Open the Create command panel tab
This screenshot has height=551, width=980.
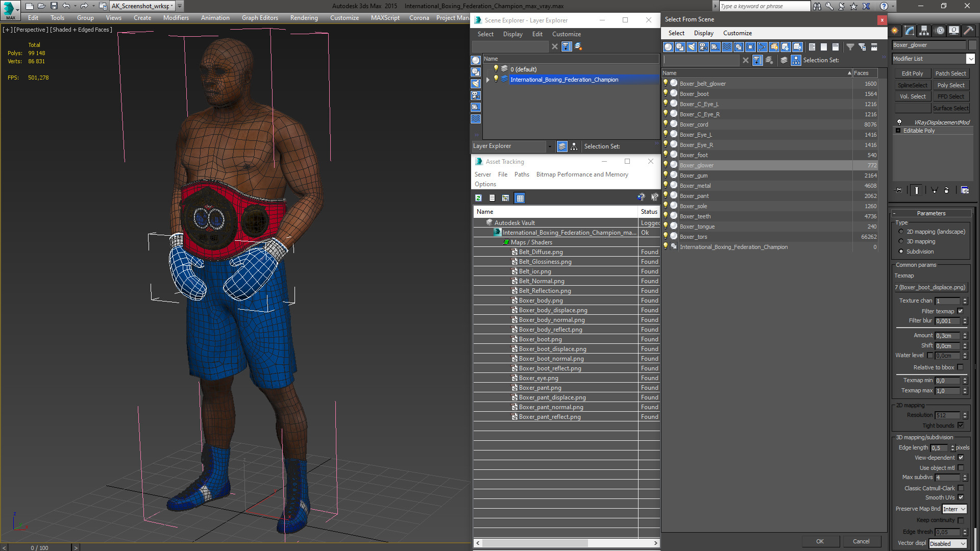click(x=895, y=31)
